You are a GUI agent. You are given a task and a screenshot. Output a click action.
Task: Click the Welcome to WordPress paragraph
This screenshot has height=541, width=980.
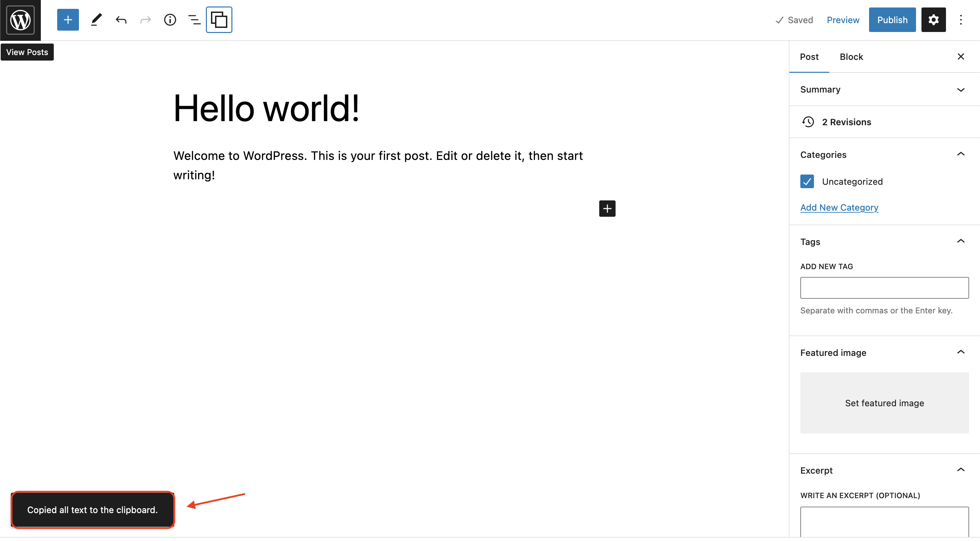tap(378, 165)
